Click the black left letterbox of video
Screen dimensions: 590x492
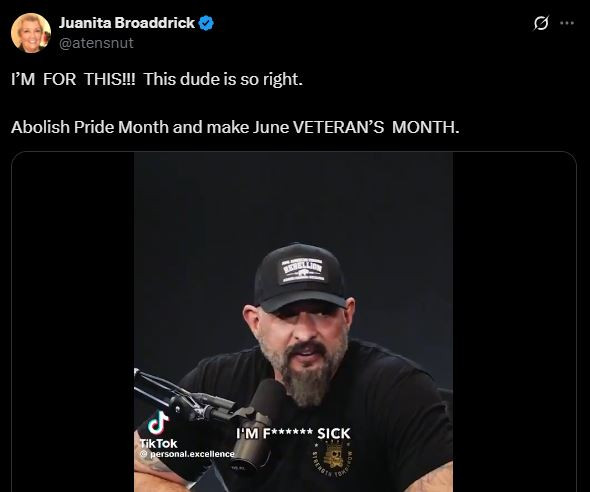tap(73, 322)
